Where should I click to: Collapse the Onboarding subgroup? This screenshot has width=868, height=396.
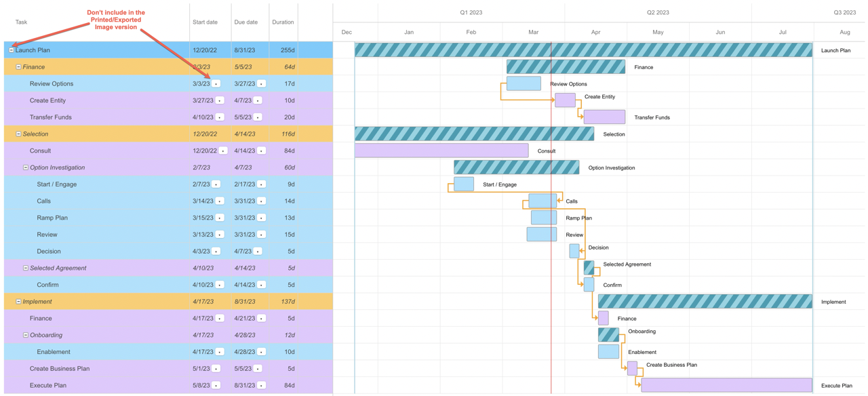point(26,335)
